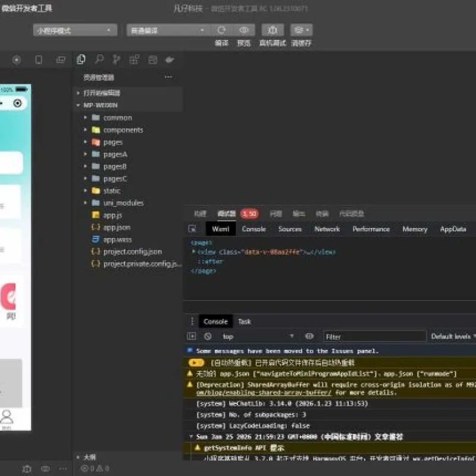The image size is (476, 476).
Task: Switch to the Console tab in the top devtools row
Action: [x=254, y=229]
